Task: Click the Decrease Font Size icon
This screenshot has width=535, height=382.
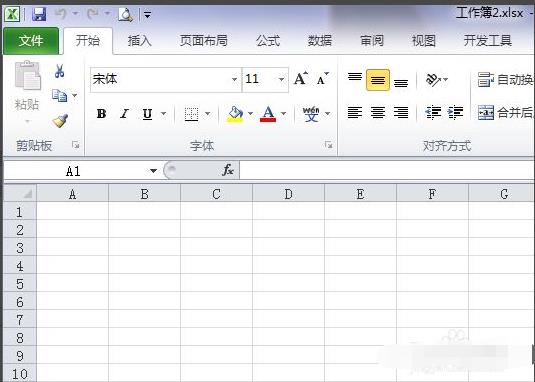Action: [322, 78]
